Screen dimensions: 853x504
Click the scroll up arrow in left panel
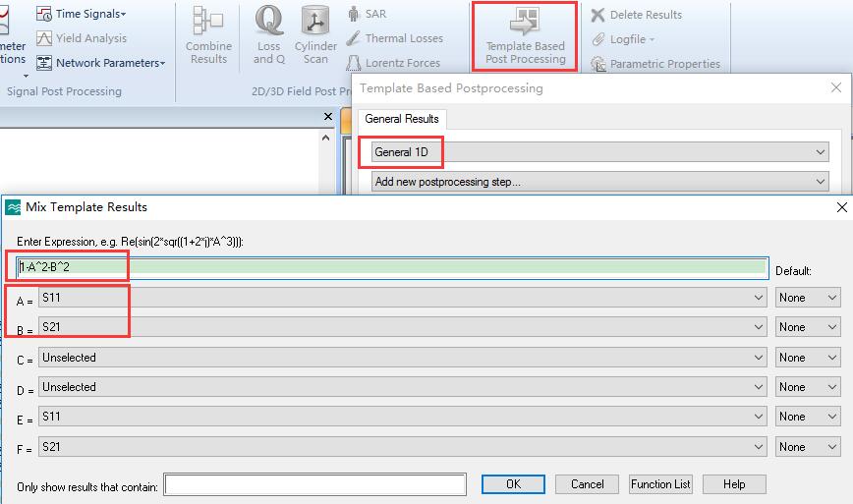tap(326, 139)
